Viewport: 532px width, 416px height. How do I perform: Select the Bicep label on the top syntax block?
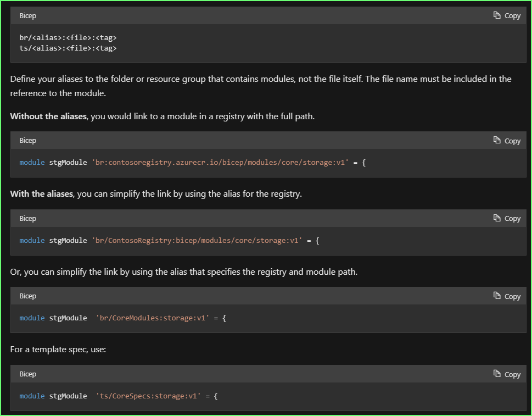(27, 15)
